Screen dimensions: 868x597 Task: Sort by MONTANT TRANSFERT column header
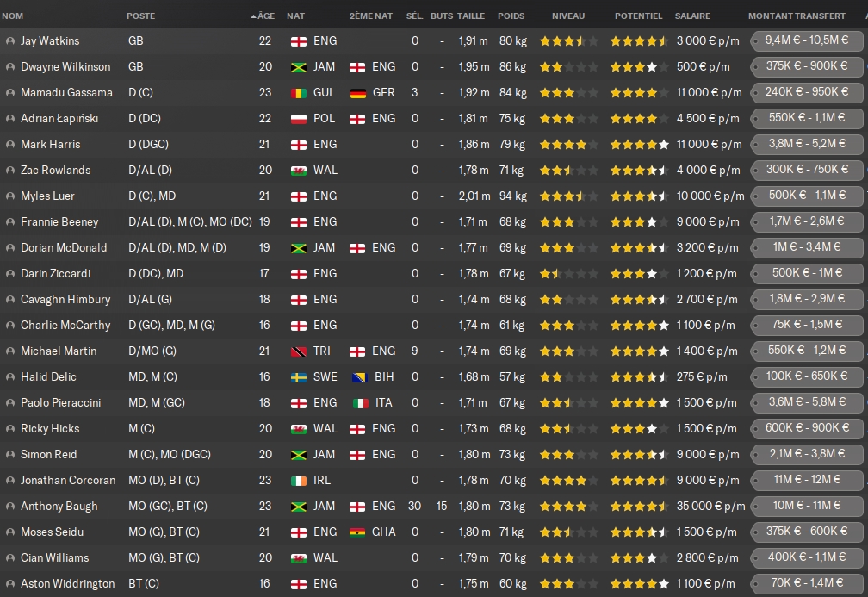tap(797, 16)
